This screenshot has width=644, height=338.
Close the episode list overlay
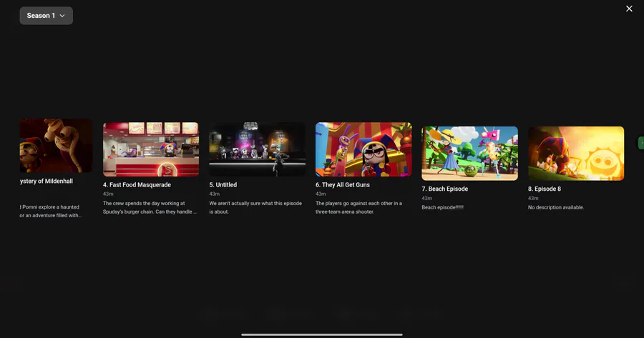click(629, 9)
